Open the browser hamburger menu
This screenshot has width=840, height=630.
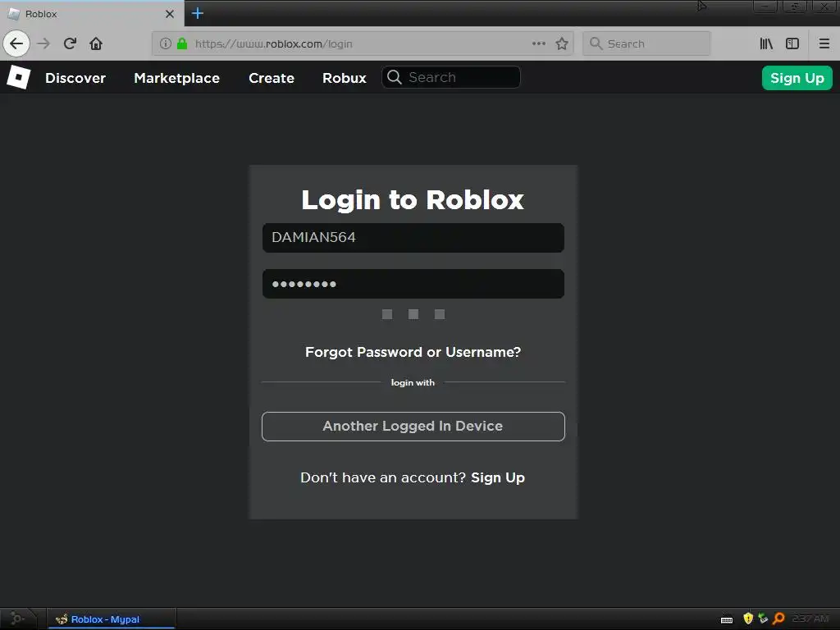(824, 43)
